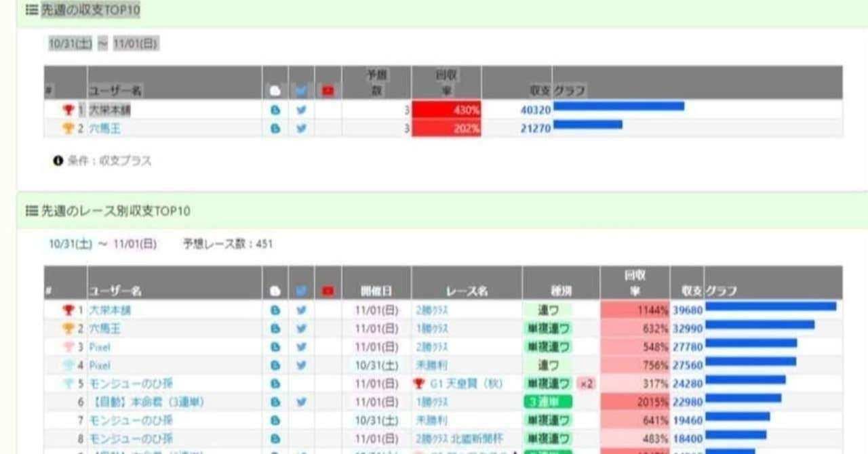868x454 pixels.
Task: Click YouTube header icon in レース別 table
Action: [328, 291]
